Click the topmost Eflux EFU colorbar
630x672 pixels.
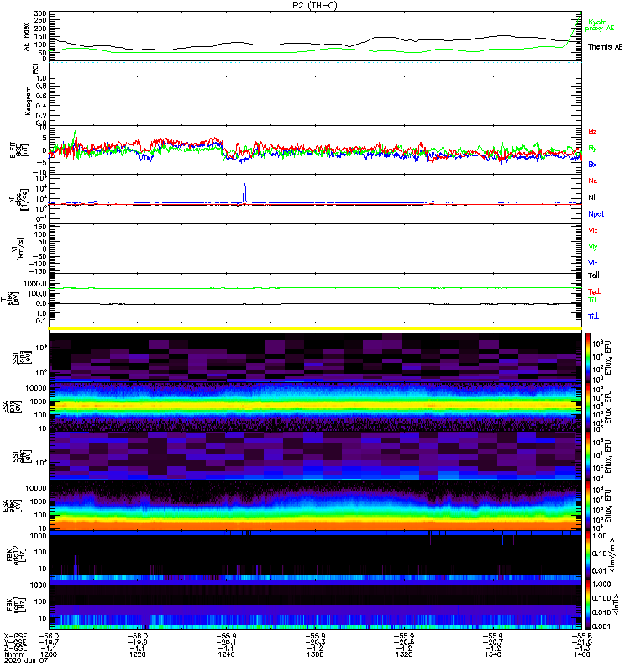point(588,357)
